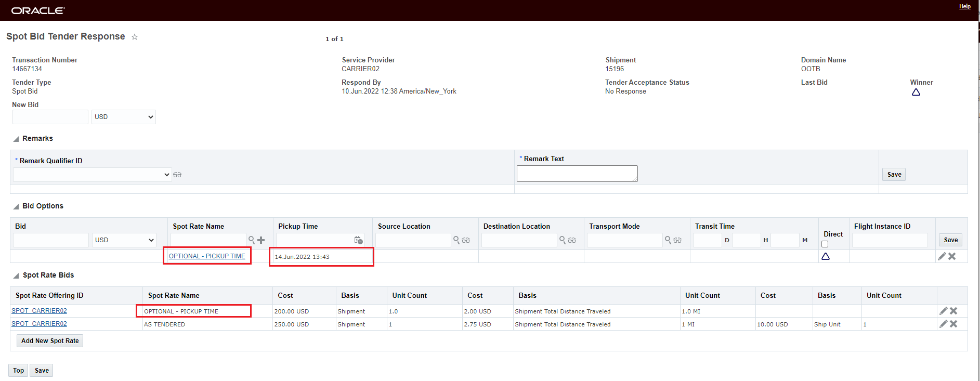Open SPOT_CARRIER02 link in OPTIONAL - PICKUP TIME row
The image size is (980, 381).
[40, 311]
